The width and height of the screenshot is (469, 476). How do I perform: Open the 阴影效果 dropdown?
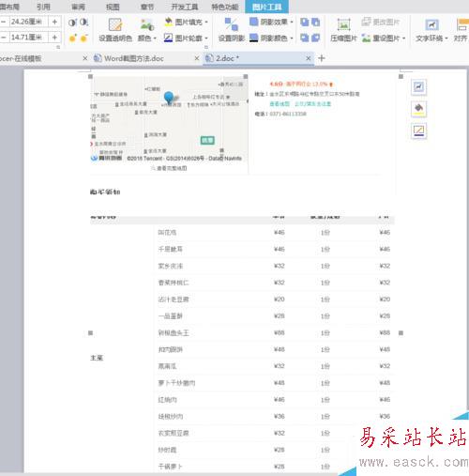[271, 22]
